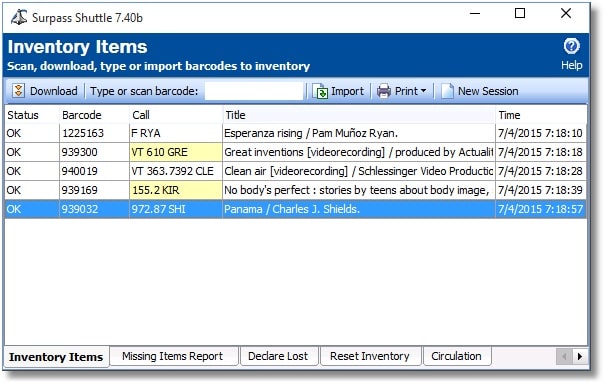Screen dimensions: 605x385
Task: Click the Print button label
Action: click(x=406, y=91)
